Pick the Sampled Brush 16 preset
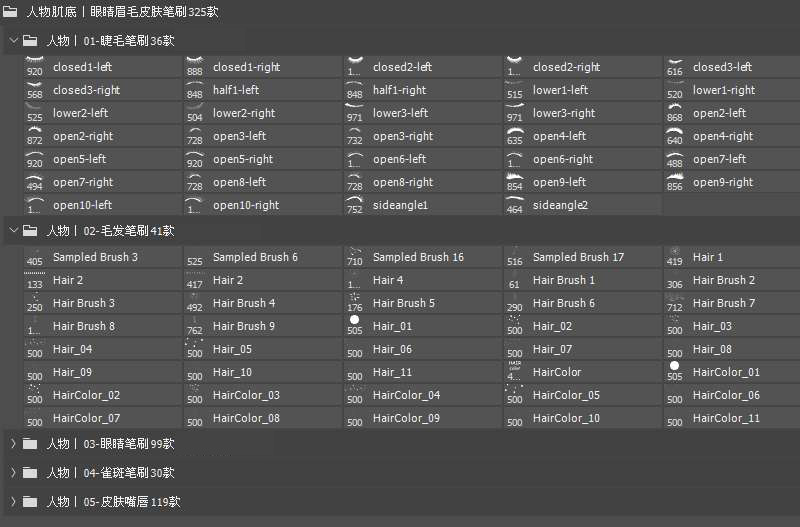800x527 pixels. 418,257
